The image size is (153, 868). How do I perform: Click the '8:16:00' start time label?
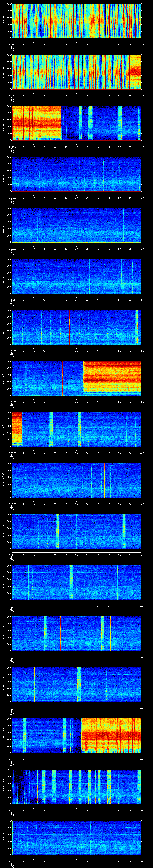(12, 810)
